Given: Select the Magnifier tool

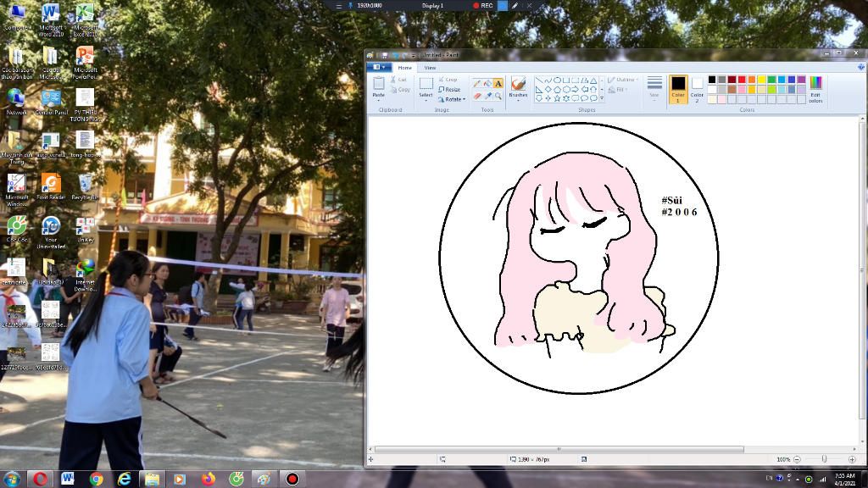Looking at the screenshot, I should 498,96.
